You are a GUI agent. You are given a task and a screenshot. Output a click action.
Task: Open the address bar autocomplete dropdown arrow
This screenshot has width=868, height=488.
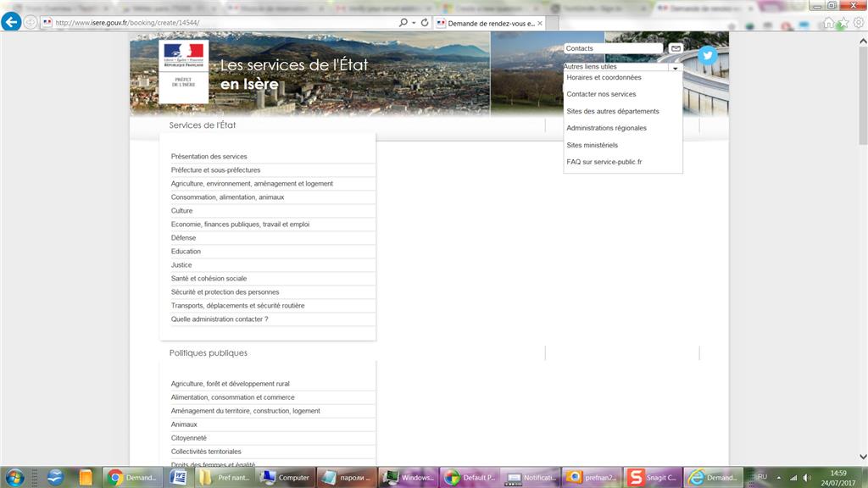[414, 23]
